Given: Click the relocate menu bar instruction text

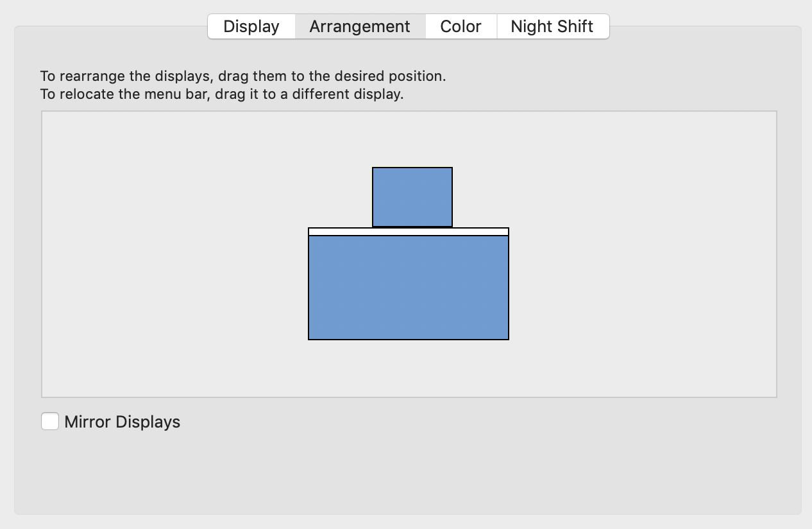Looking at the screenshot, I should pos(221,94).
